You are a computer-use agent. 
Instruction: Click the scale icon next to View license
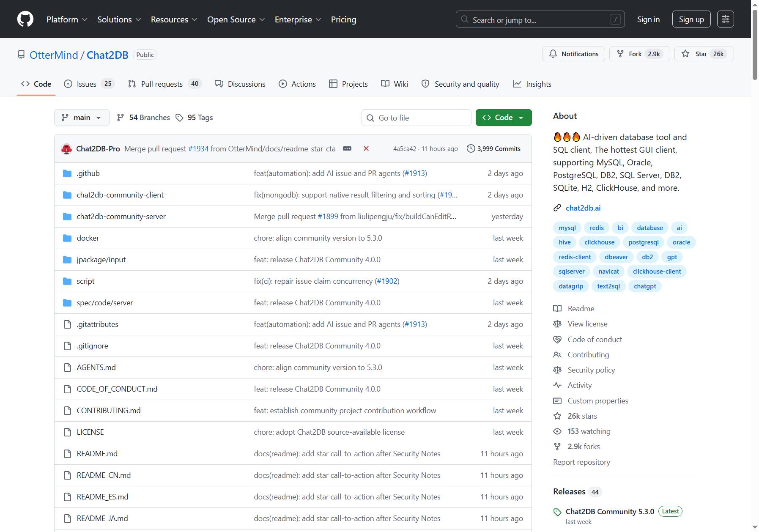(x=557, y=324)
